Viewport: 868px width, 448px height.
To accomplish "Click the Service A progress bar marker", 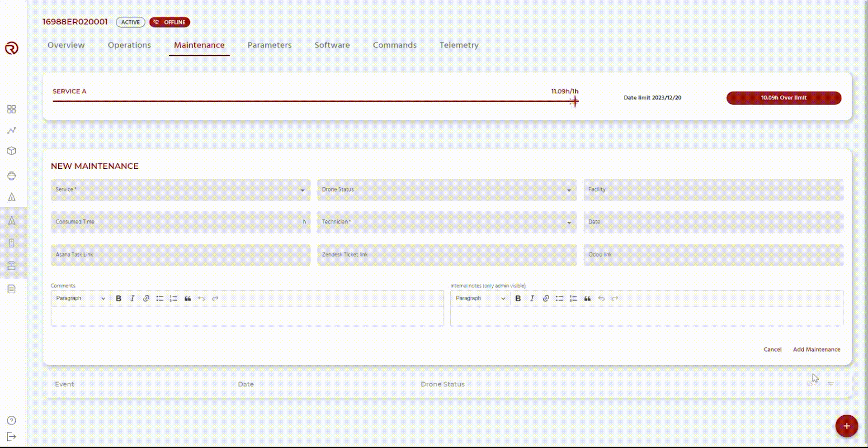I will click(x=574, y=101).
